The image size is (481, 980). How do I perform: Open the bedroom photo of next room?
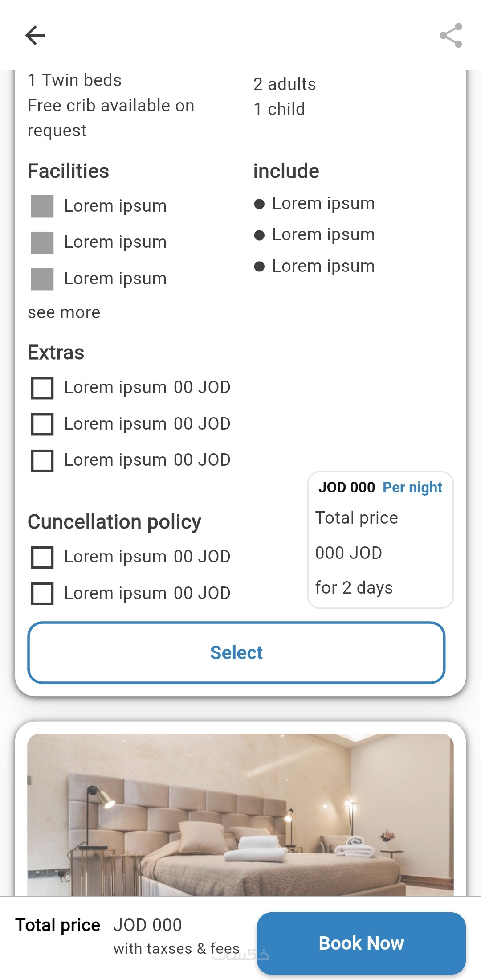pyautogui.click(x=240, y=814)
